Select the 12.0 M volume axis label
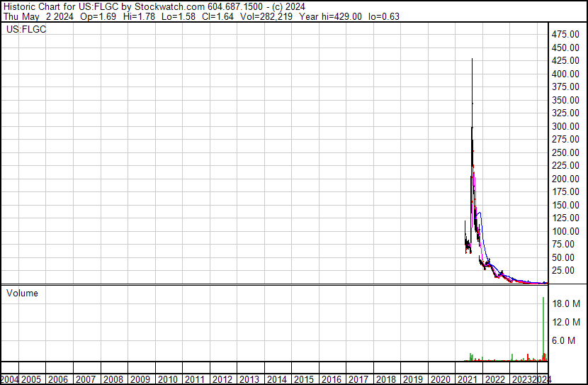 567,322
